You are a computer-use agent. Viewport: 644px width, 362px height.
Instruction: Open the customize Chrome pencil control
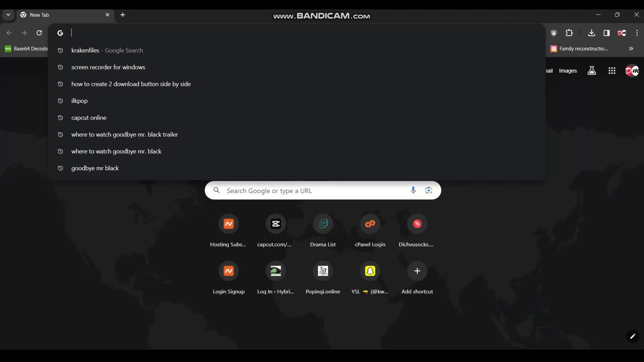633,337
